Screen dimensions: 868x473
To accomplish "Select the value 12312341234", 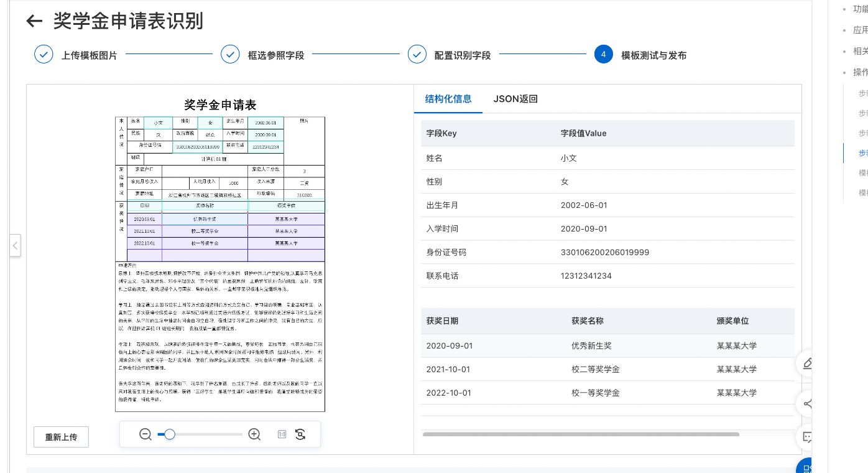I will point(586,276).
